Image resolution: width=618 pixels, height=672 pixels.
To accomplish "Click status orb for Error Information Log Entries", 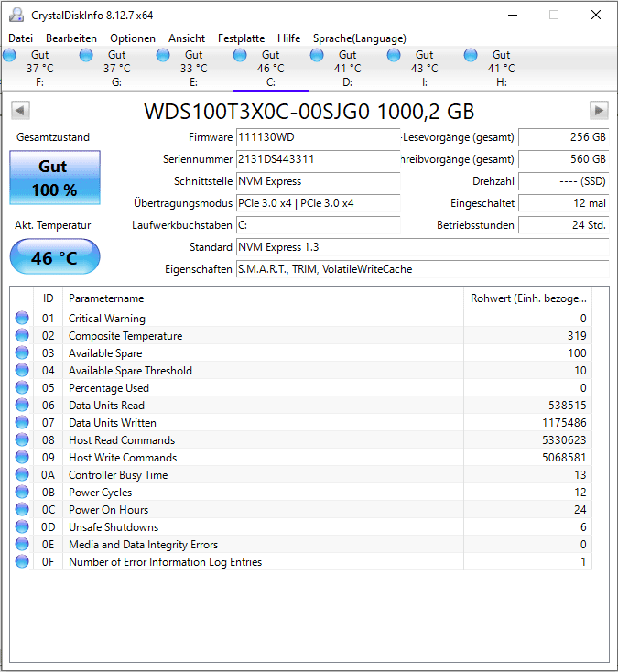I will tap(22, 561).
